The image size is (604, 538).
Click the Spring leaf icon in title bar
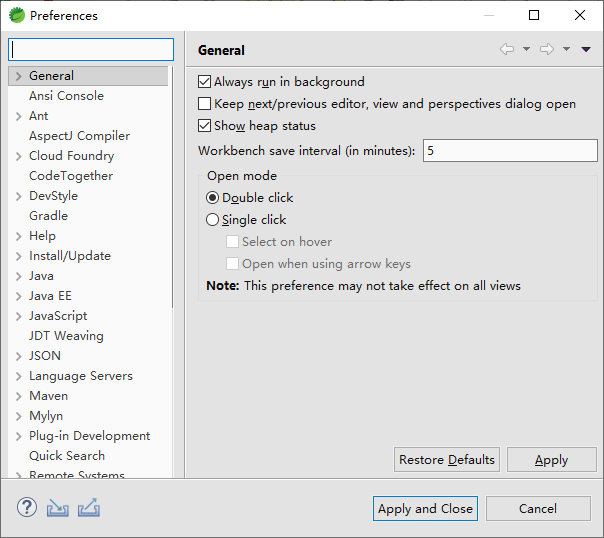tap(17, 15)
